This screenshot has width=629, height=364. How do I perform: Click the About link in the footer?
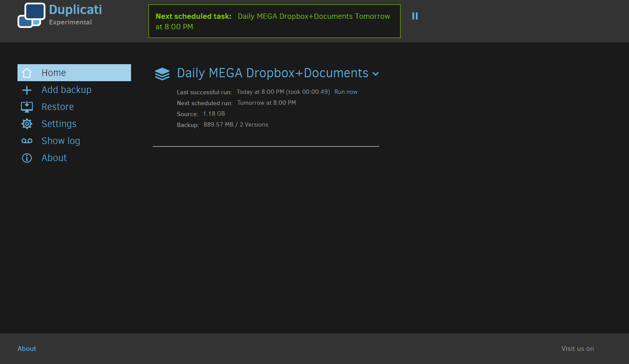pos(27,349)
